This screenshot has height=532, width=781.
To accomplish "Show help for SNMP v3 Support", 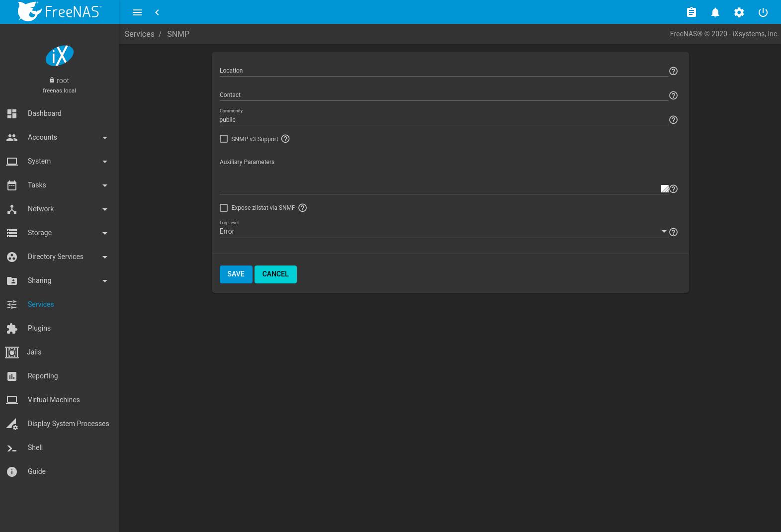I will coord(285,139).
